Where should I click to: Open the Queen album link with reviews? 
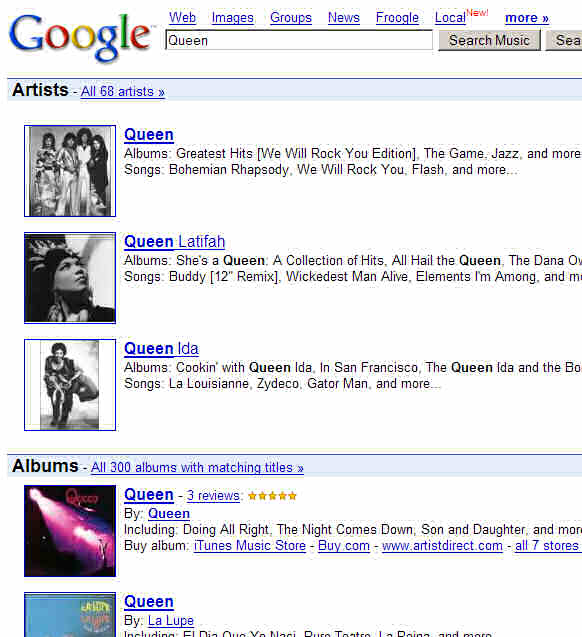(149, 494)
